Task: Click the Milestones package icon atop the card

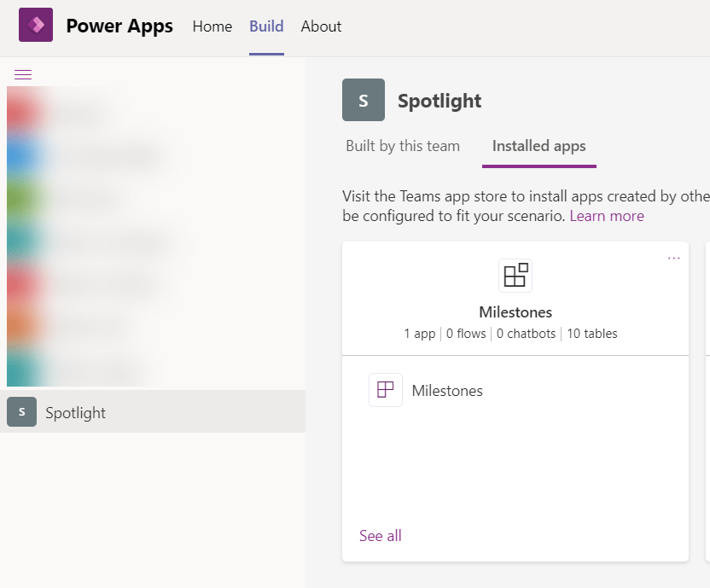Action: pyautogui.click(x=515, y=276)
